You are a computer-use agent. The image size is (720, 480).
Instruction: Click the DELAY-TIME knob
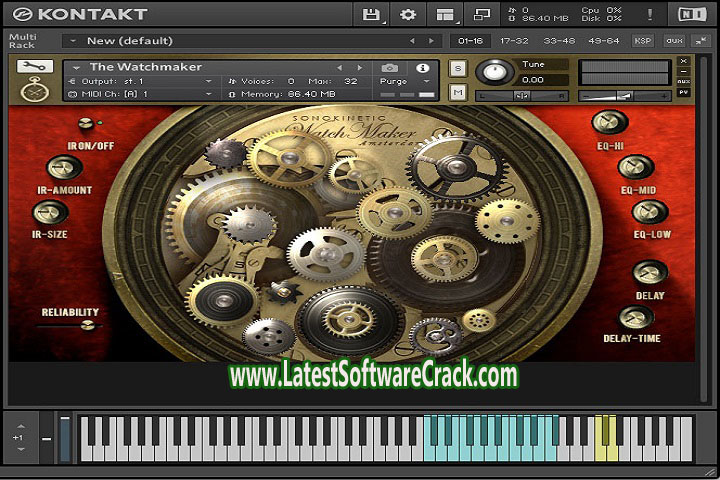tap(636, 317)
